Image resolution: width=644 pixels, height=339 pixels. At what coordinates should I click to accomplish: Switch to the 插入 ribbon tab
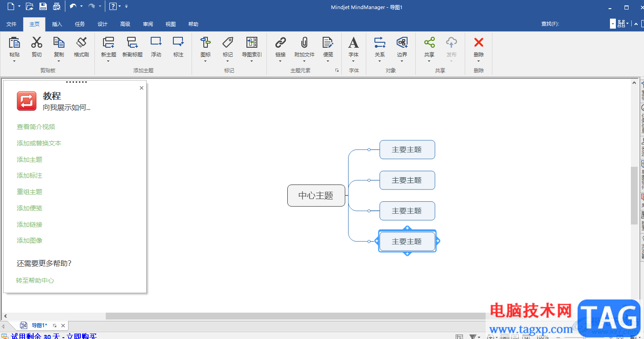click(x=57, y=24)
